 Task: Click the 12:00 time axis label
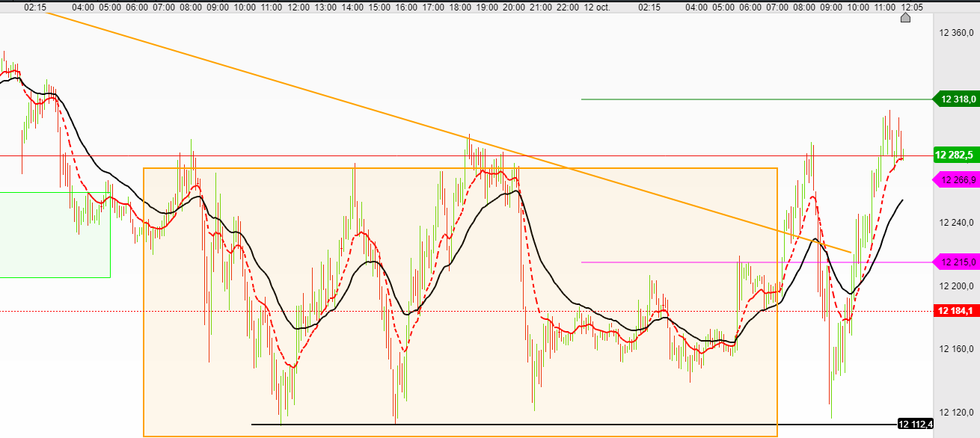click(x=298, y=7)
